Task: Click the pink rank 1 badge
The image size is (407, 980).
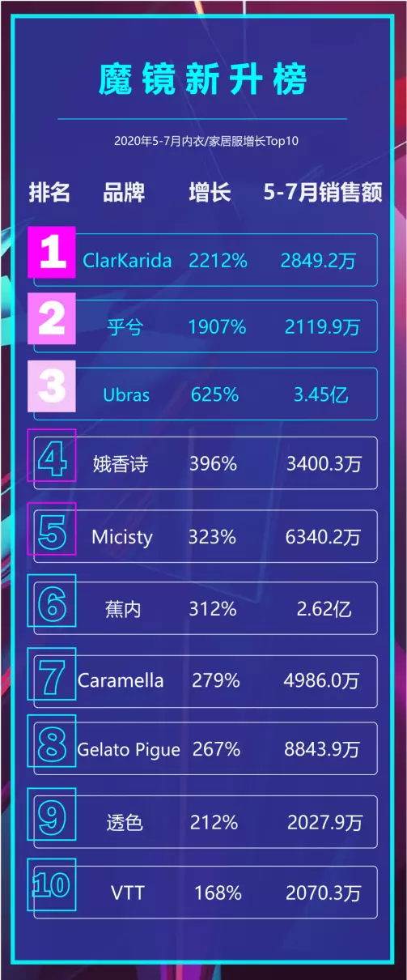Action: click(x=52, y=252)
